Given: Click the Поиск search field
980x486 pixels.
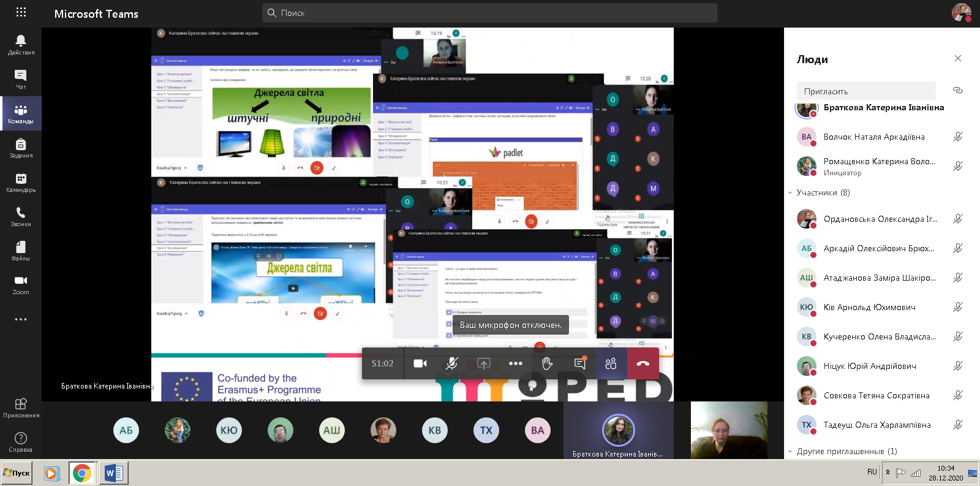Looking at the screenshot, I should pos(490,13).
